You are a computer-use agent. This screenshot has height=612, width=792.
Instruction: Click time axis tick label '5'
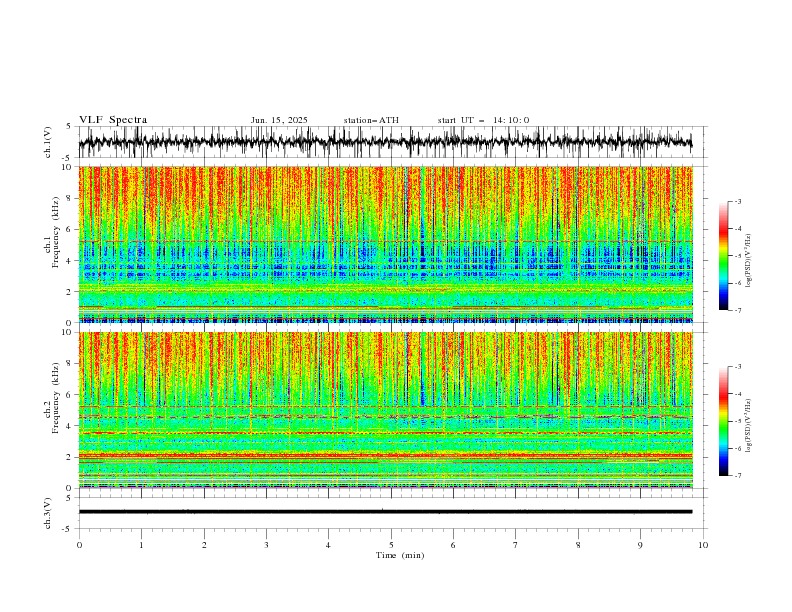[x=391, y=545]
